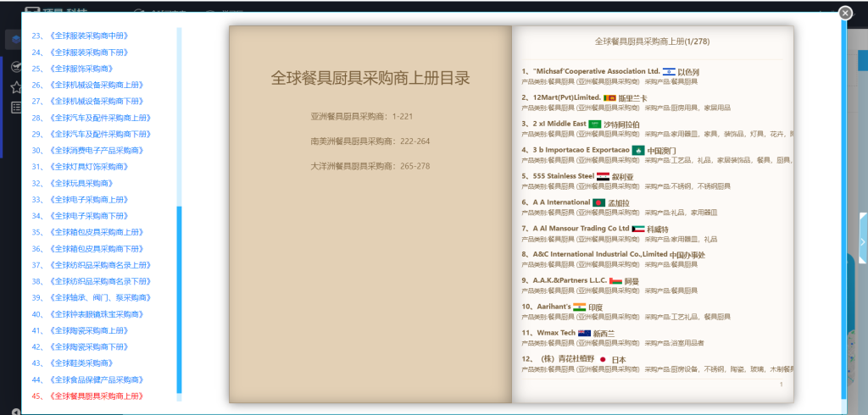Open the 555 Stainless Steel buyer entry
This screenshot has height=415, width=868.
point(559,176)
